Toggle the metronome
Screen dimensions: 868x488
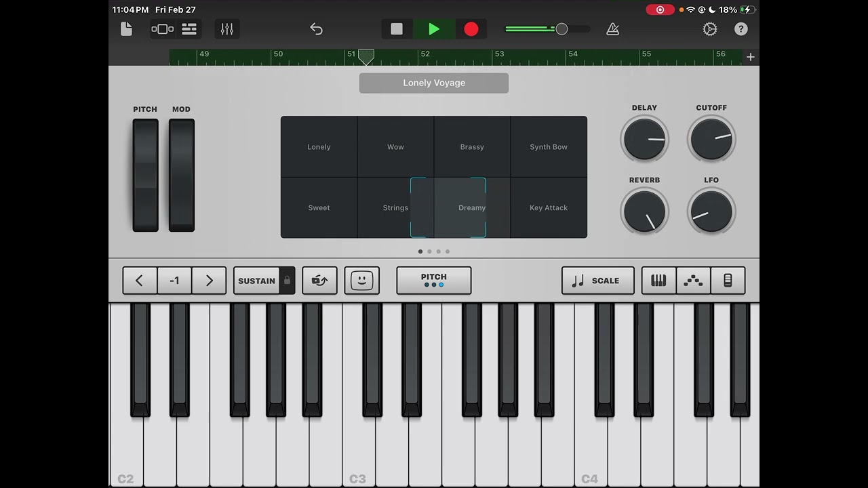(612, 29)
